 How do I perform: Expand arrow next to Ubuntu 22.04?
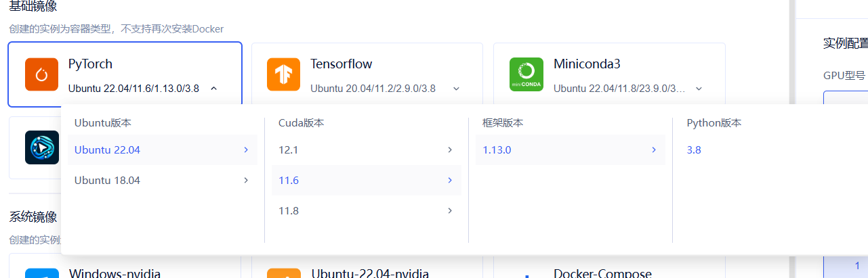tap(246, 149)
